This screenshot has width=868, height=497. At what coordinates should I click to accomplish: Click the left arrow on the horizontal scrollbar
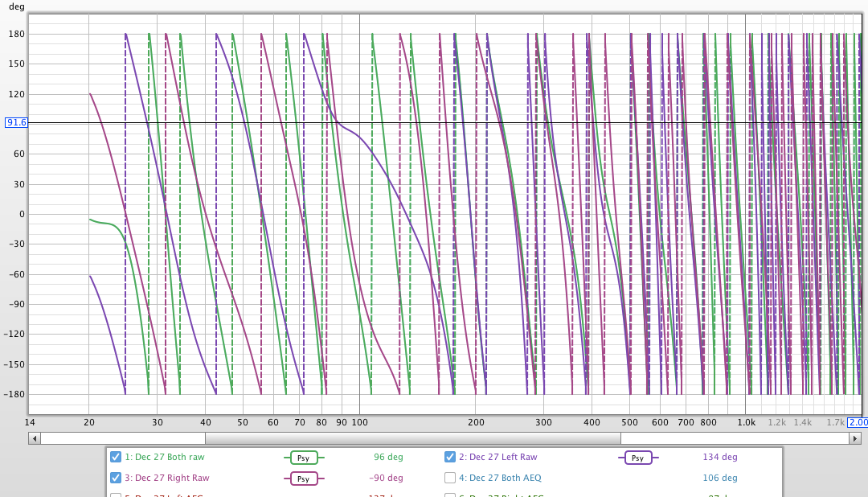pos(33,438)
